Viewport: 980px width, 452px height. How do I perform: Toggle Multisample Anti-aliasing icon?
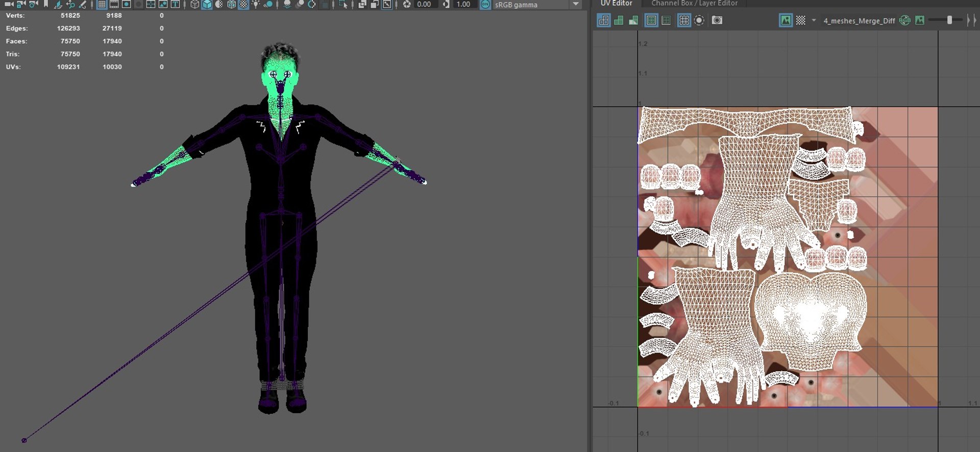[312, 4]
